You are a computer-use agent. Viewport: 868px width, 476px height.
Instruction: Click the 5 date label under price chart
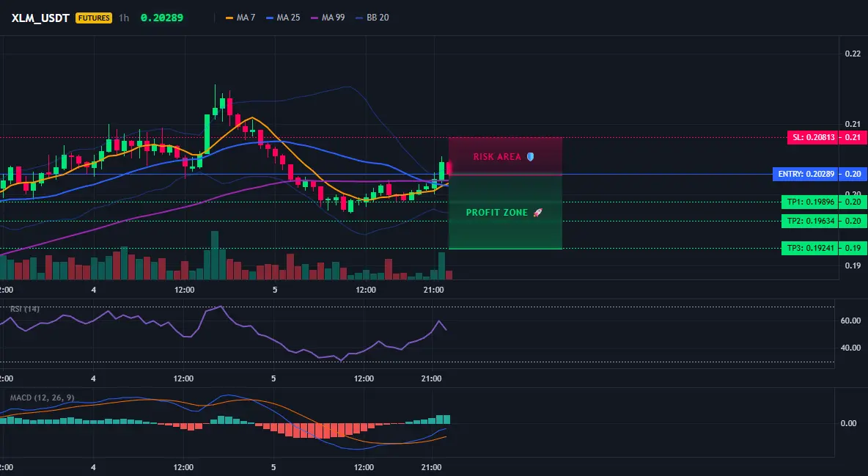(x=275, y=290)
